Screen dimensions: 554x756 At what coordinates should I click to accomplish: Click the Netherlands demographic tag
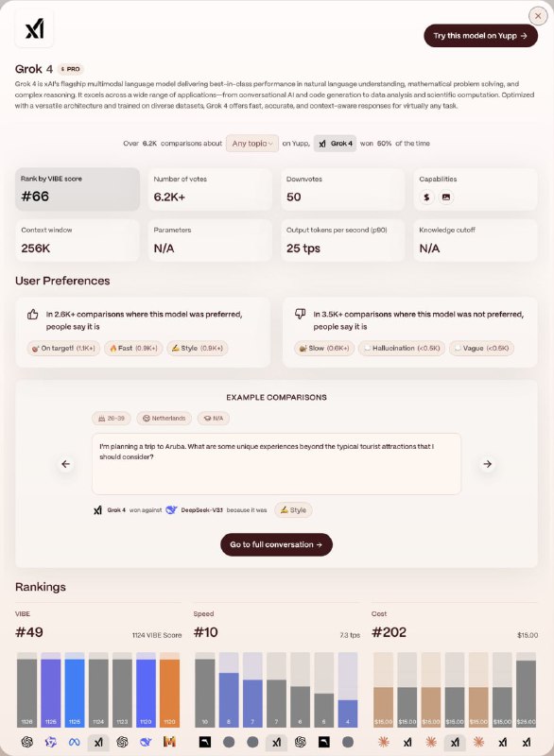pyautogui.click(x=164, y=418)
